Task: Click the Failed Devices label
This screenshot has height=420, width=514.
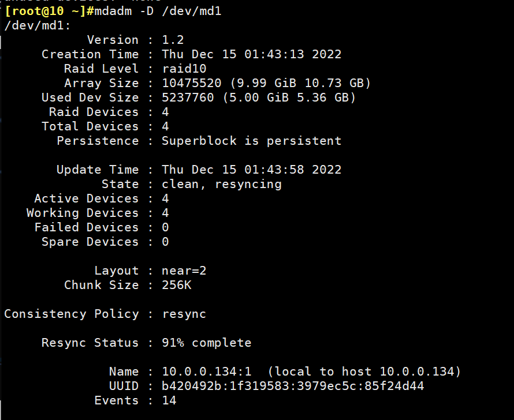Action: point(87,227)
